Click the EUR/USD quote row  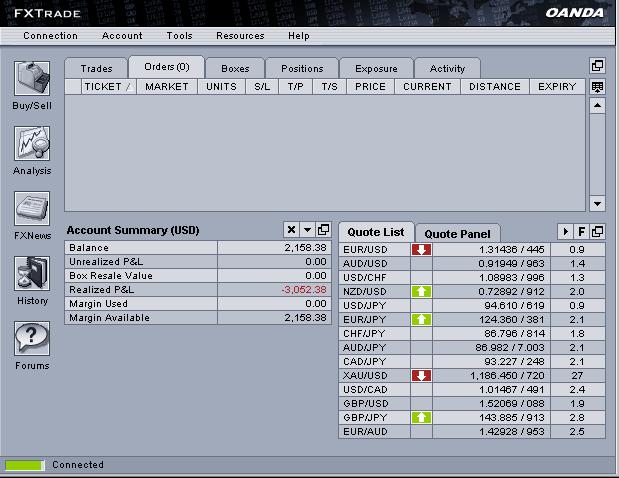(472, 249)
